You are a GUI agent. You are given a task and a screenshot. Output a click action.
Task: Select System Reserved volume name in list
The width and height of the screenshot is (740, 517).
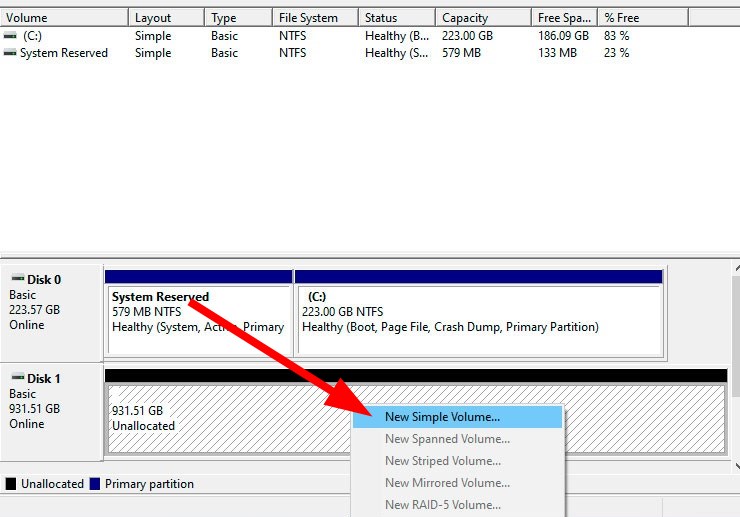[64, 53]
